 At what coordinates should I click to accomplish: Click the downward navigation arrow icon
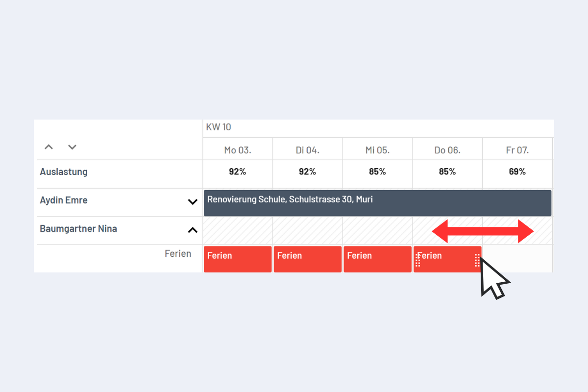(x=72, y=147)
